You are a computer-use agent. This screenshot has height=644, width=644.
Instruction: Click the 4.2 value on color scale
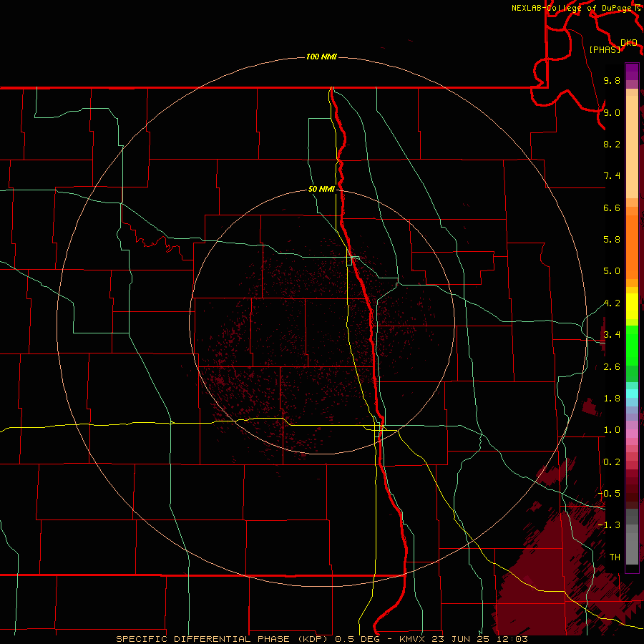tap(612, 303)
